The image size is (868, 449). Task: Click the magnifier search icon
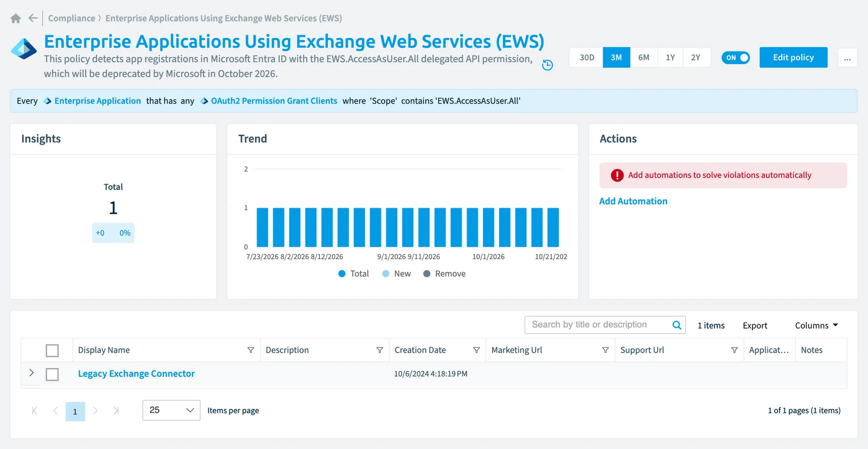(676, 325)
